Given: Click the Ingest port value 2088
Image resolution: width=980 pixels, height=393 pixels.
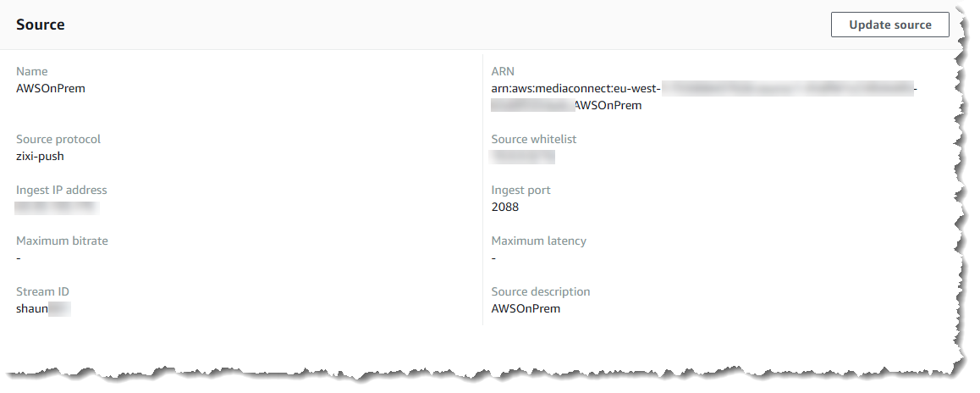Looking at the screenshot, I should coord(505,207).
